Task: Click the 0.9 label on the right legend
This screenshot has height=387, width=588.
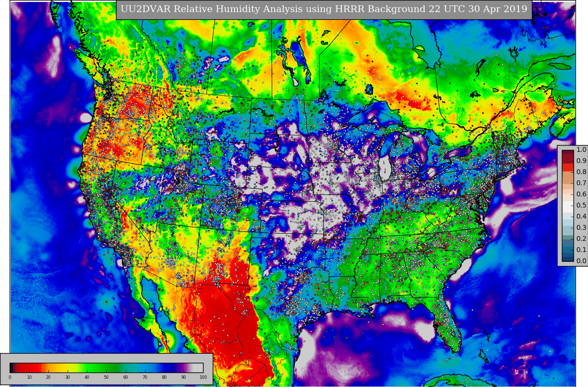Action: pos(581,161)
